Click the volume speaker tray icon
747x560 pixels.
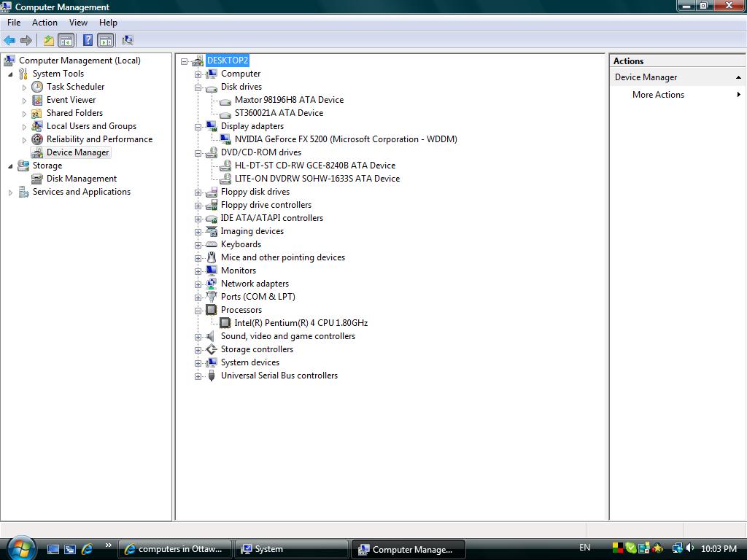689,548
